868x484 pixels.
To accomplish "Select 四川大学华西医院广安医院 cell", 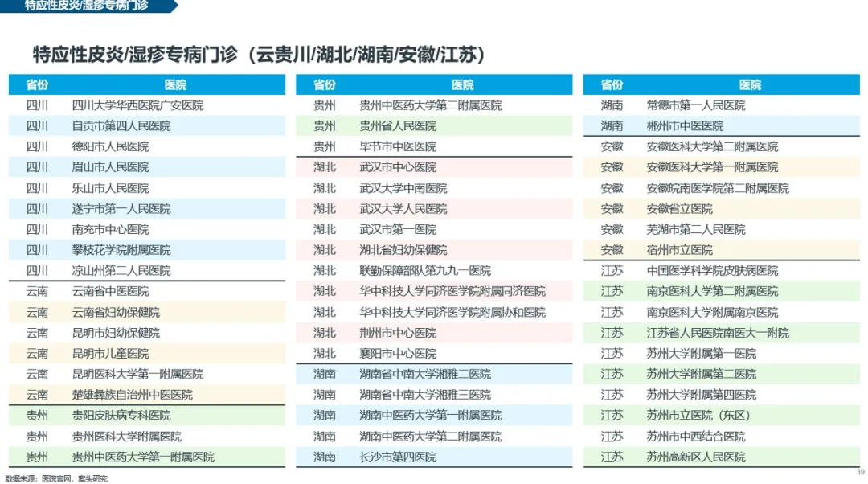I will (x=138, y=105).
